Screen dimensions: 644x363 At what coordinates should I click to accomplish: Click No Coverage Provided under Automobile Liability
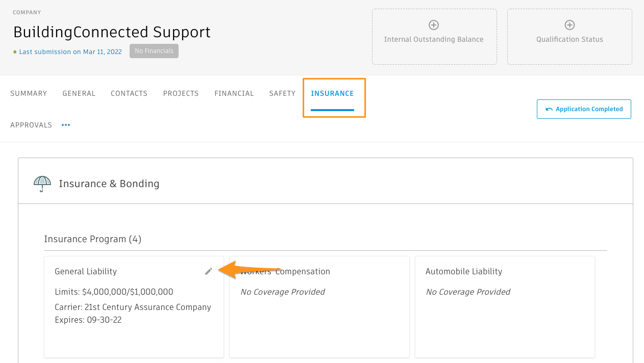pos(468,292)
